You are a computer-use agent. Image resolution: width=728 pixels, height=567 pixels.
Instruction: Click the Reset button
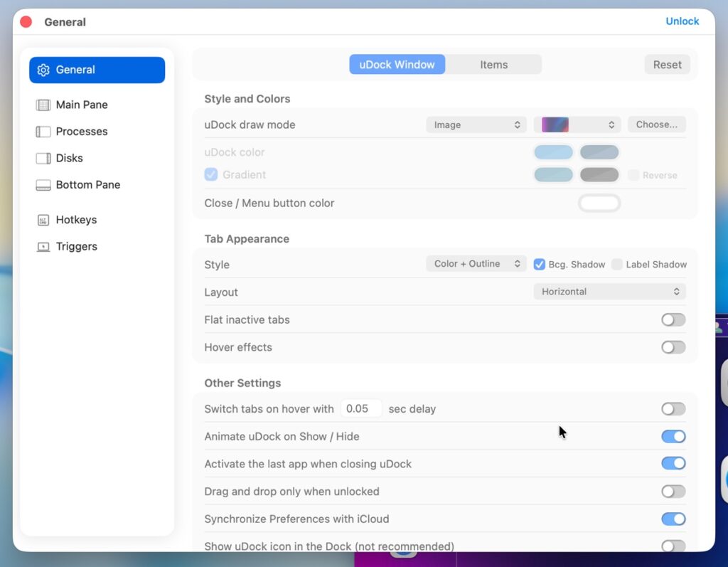point(667,65)
